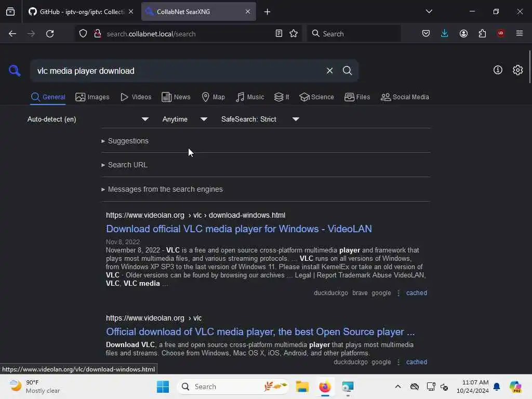Click the taskbar Search box
Viewport: 532px width, 399px height.
coord(233,387)
